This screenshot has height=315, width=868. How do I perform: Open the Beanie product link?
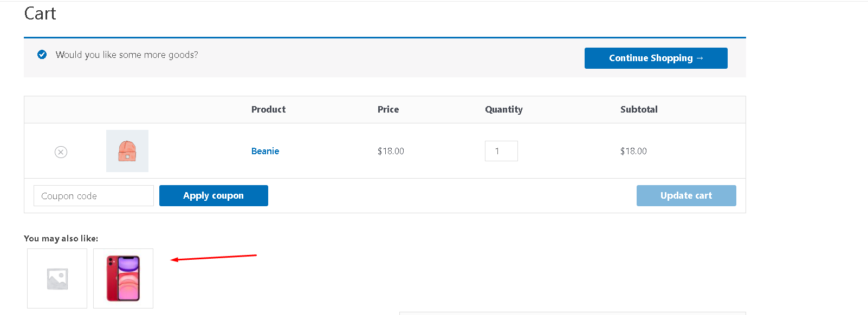[265, 151]
